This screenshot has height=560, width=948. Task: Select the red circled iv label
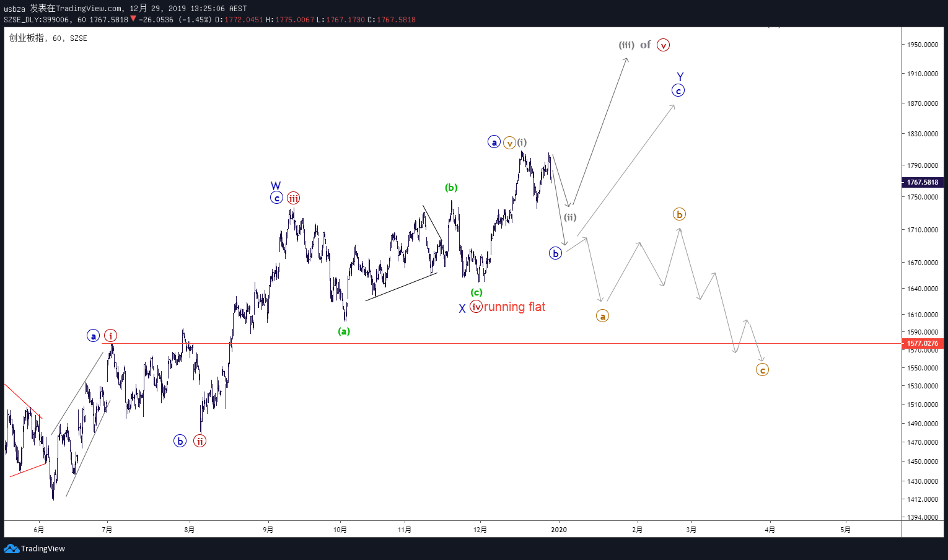pyautogui.click(x=476, y=307)
